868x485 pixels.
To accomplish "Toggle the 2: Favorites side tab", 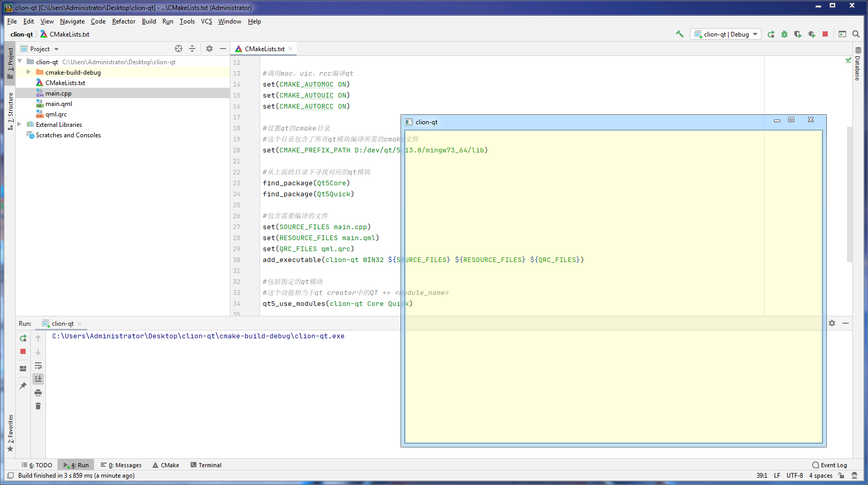I will point(10,433).
